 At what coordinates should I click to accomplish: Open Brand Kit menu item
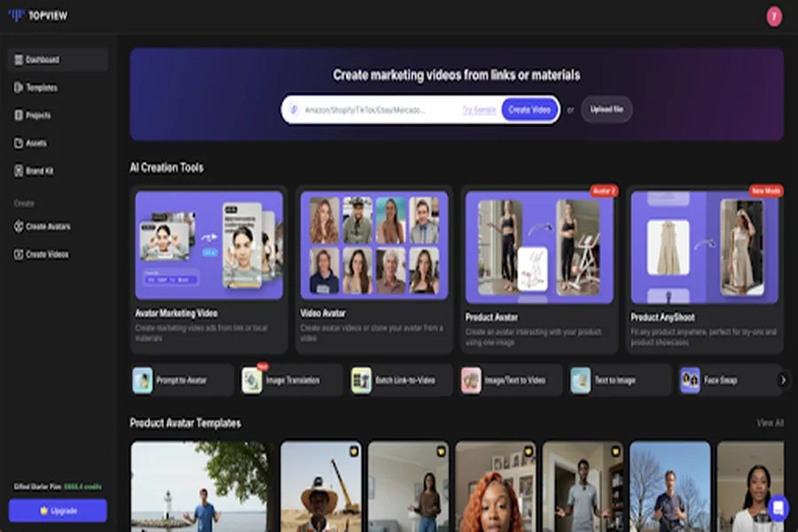click(58, 170)
